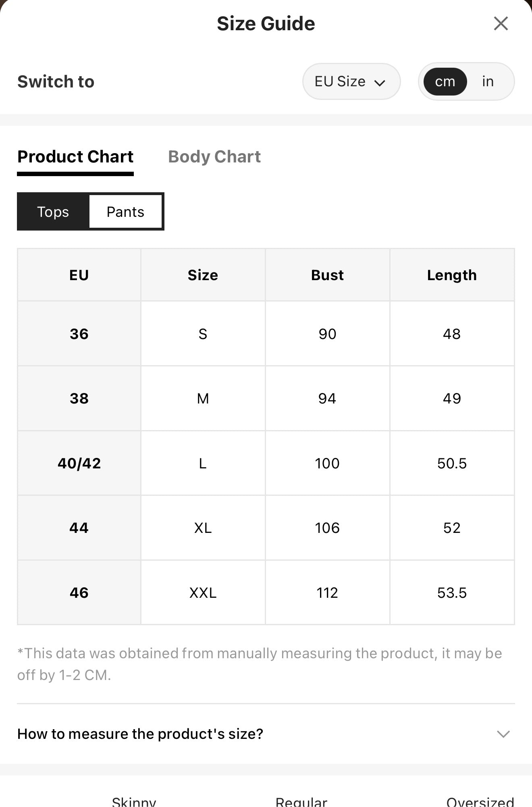The image size is (532, 807).
Task: Click the 40/42 EU size cell
Action: (79, 463)
